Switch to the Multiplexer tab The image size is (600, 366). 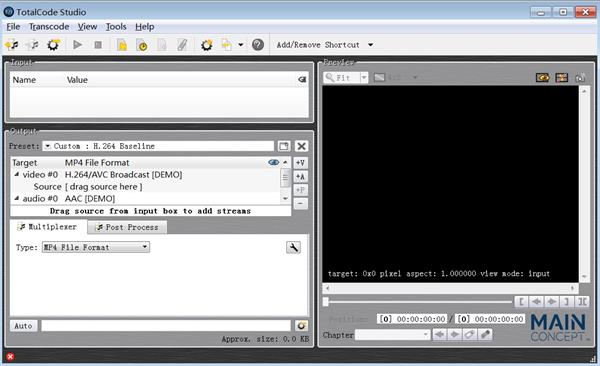[48, 227]
